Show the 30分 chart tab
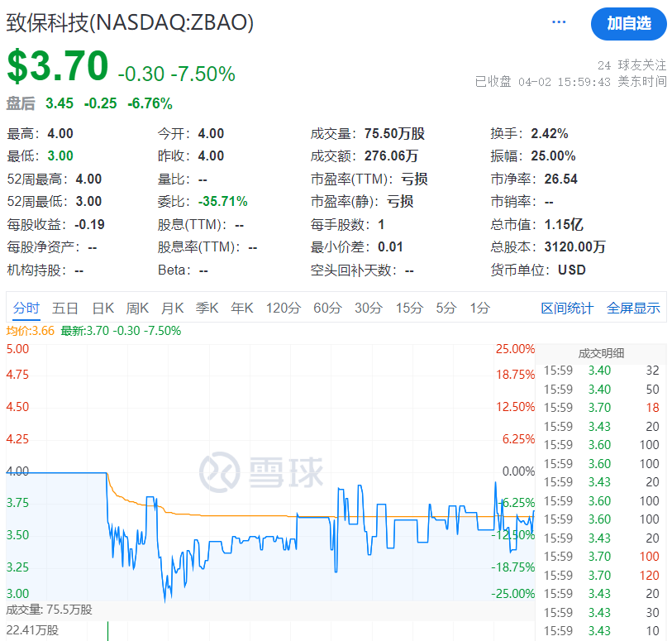The height and width of the screenshot is (641, 672). point(369,309)
